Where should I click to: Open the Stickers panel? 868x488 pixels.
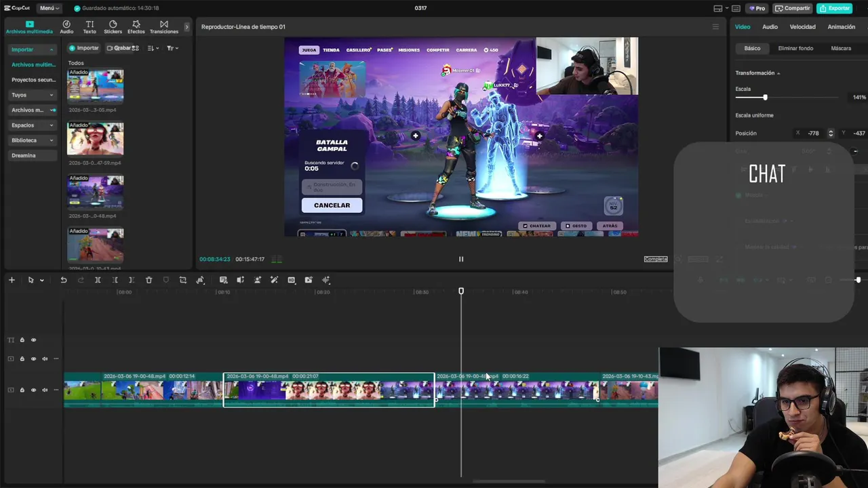113,27
